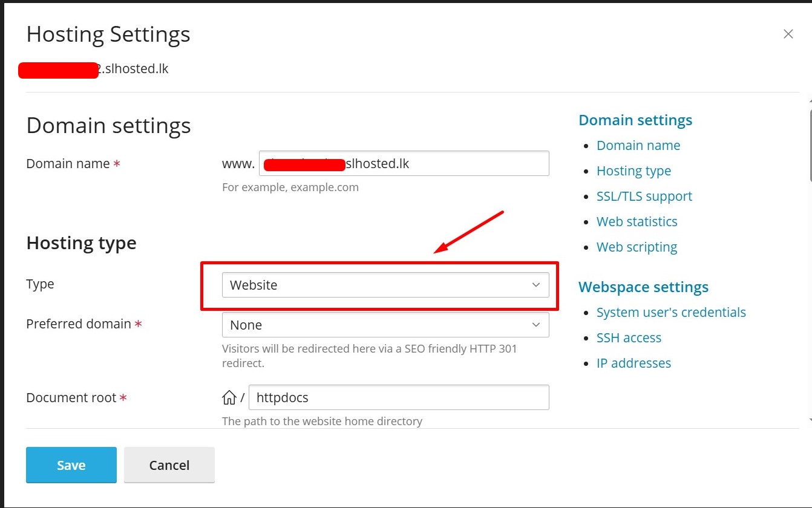Screen dimensions: 812x508
Task: Navigate to Web statistics link
Action: pos(637,222)
